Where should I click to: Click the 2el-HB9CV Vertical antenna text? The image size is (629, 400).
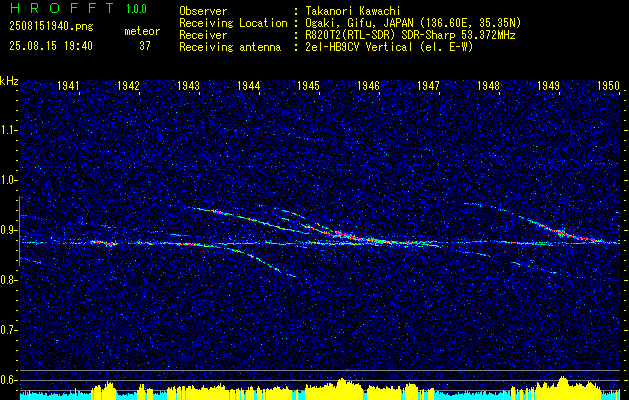click(x=388, y=47)
